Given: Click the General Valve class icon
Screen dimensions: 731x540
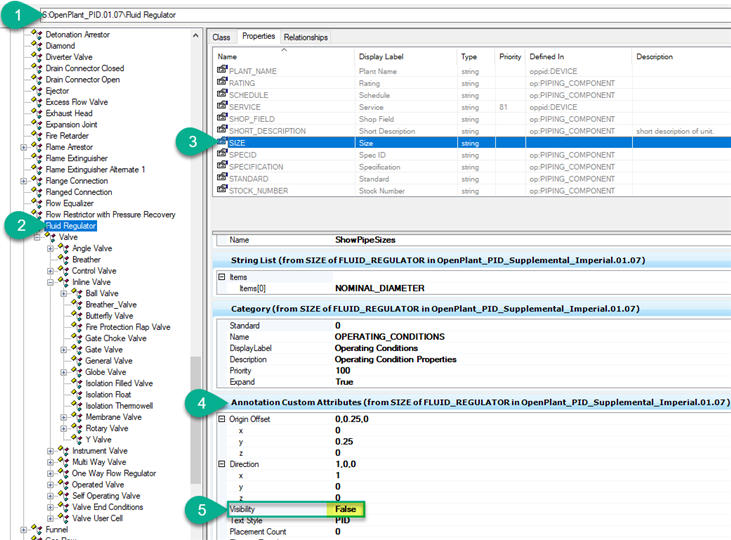Looking at the screenshot, I should coord(77,360).
